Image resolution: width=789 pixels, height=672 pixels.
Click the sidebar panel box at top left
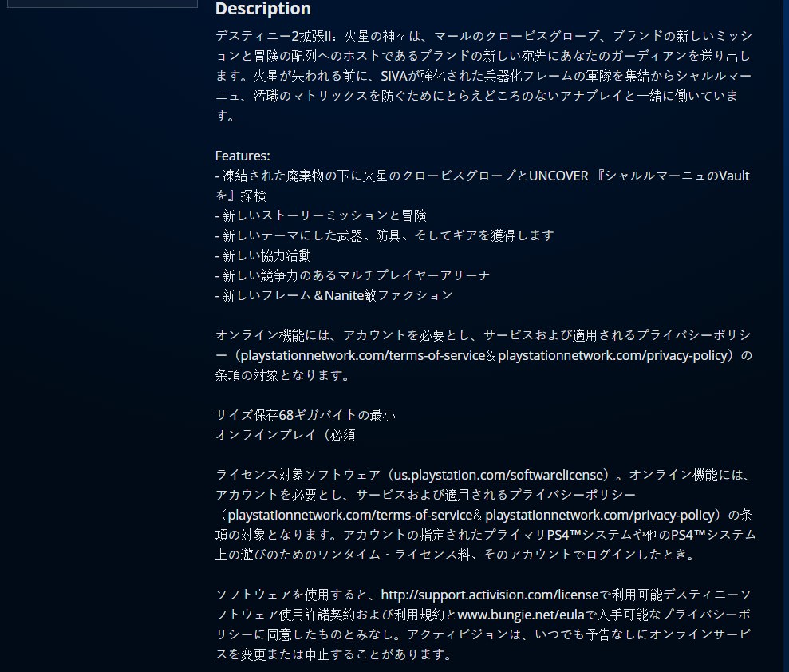pos(101,3)
